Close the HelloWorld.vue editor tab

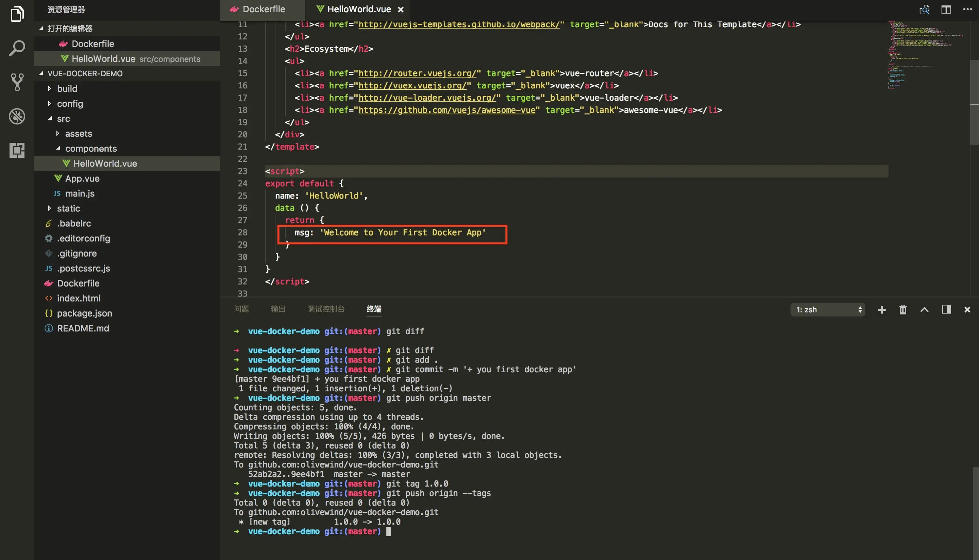pos(400,10)
